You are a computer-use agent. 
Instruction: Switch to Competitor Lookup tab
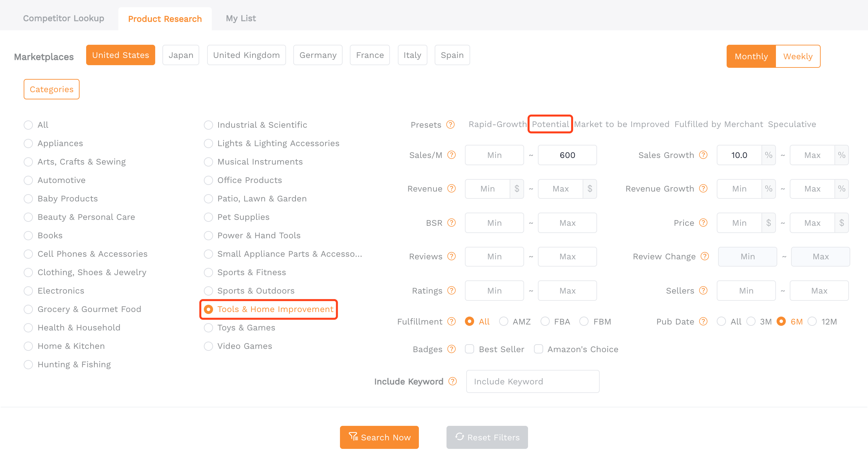(x=63, y=18)
